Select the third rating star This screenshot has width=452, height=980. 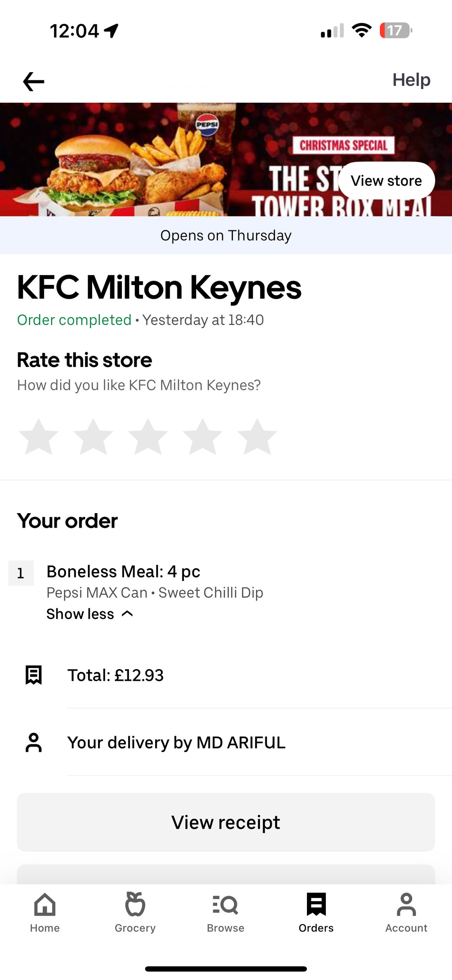pos(148,437)
